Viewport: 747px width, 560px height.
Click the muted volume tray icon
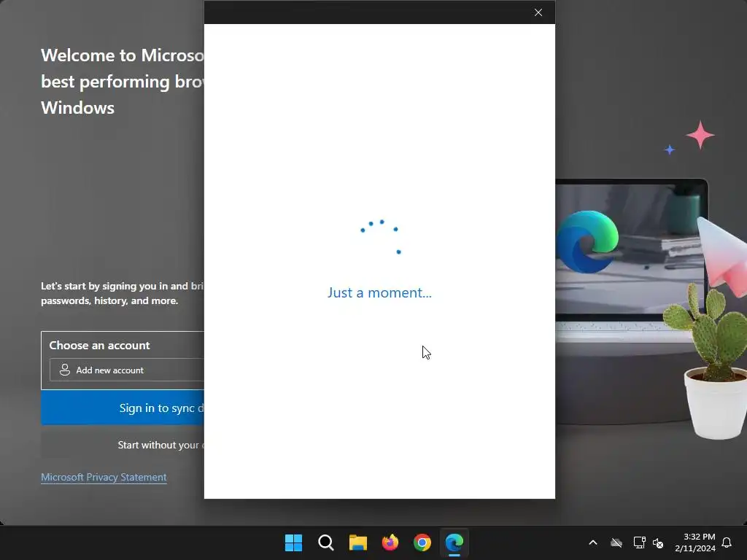658,542
